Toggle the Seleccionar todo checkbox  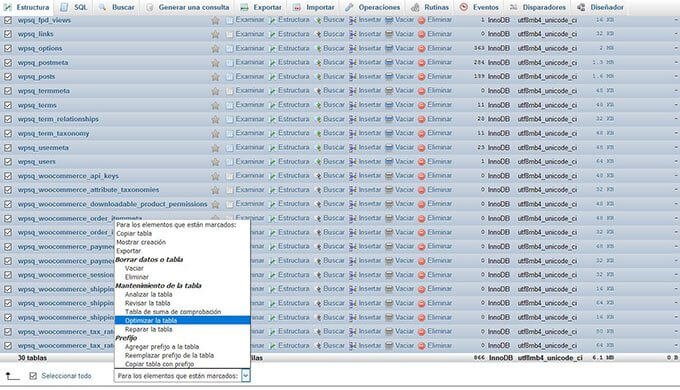(x=33, y=376)
